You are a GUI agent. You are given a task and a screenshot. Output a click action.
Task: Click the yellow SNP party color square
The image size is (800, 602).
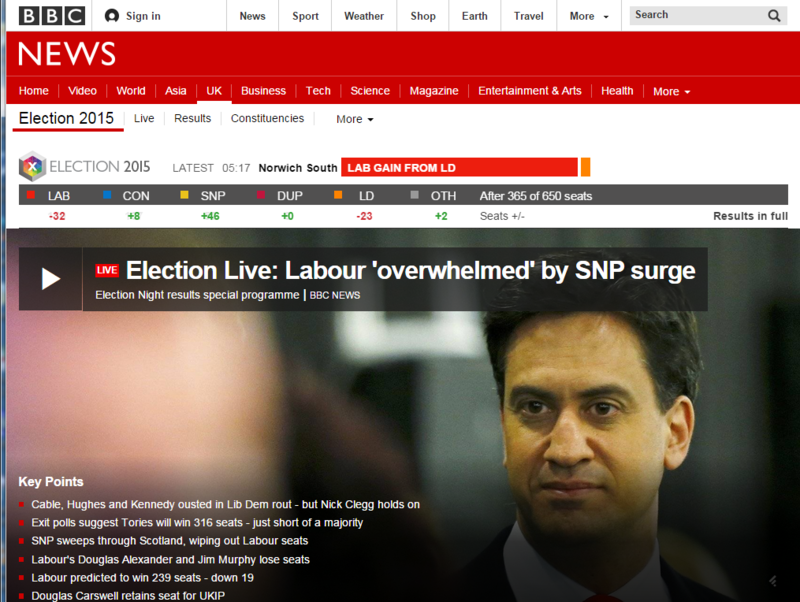184,195
